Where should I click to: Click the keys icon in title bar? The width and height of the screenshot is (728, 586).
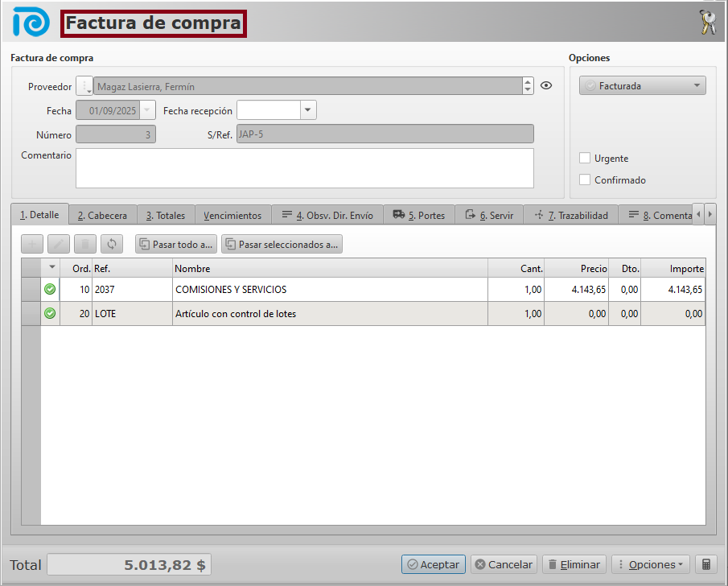point(707,23)
